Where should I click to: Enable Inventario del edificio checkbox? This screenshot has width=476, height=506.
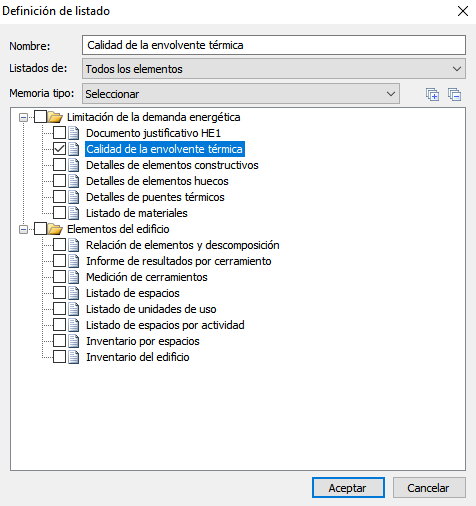pos(59,357)
